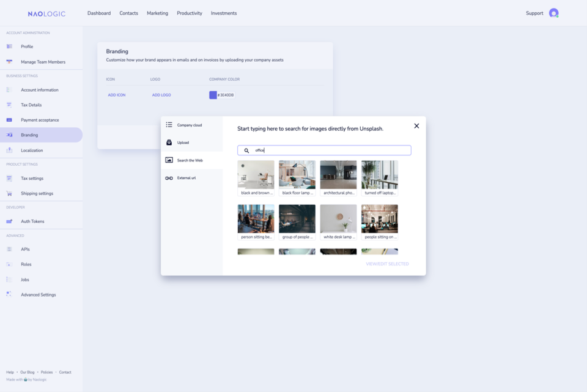Viewport: 587px width, 392px height.
Task: Switch to the Upload tab
Action: 191,142
